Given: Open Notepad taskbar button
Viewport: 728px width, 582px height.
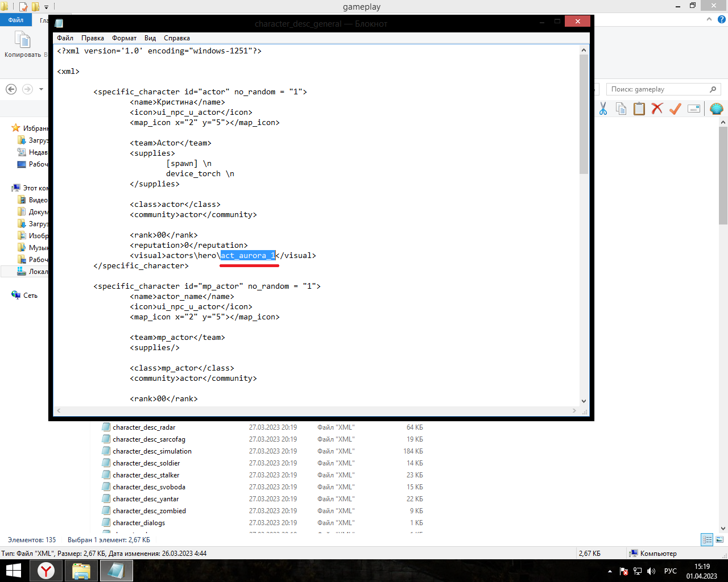Looking at the screenshot, I should (x=117, y=571).
